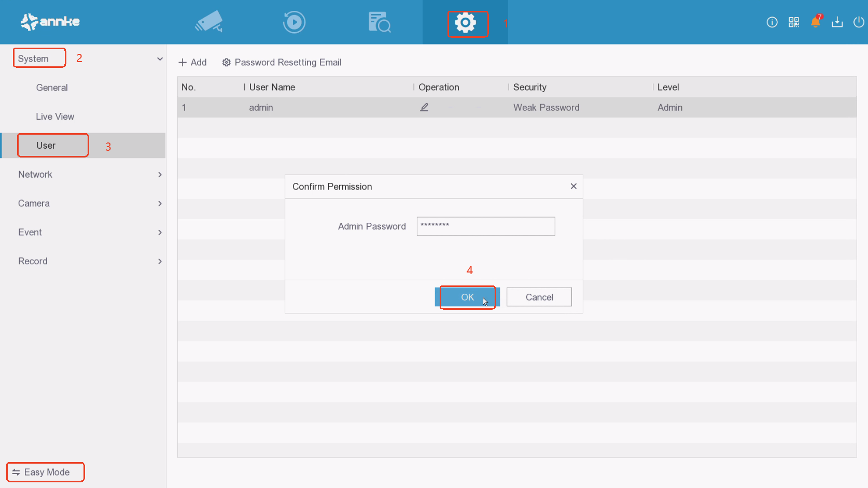Open the file search icon
This screenshot has width=868, height=488.
pos(379,22)
